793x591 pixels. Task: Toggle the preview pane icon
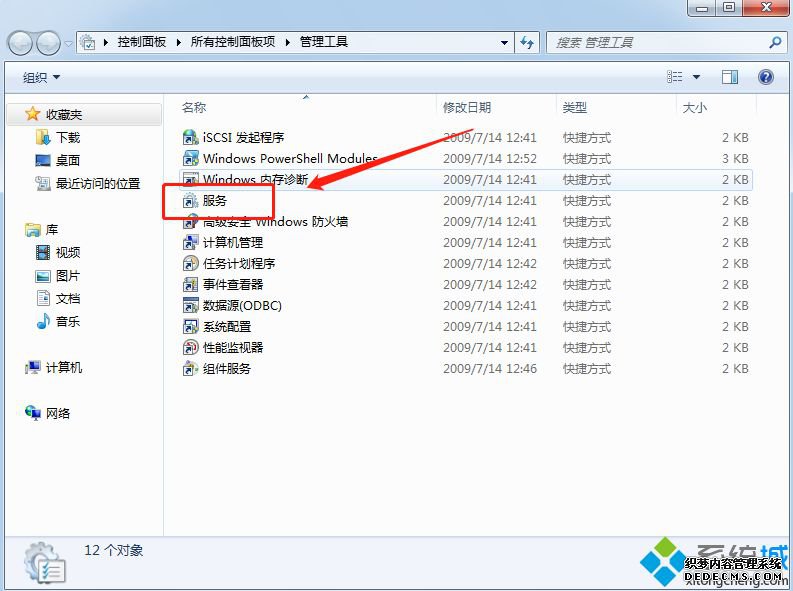click(729, 77)
